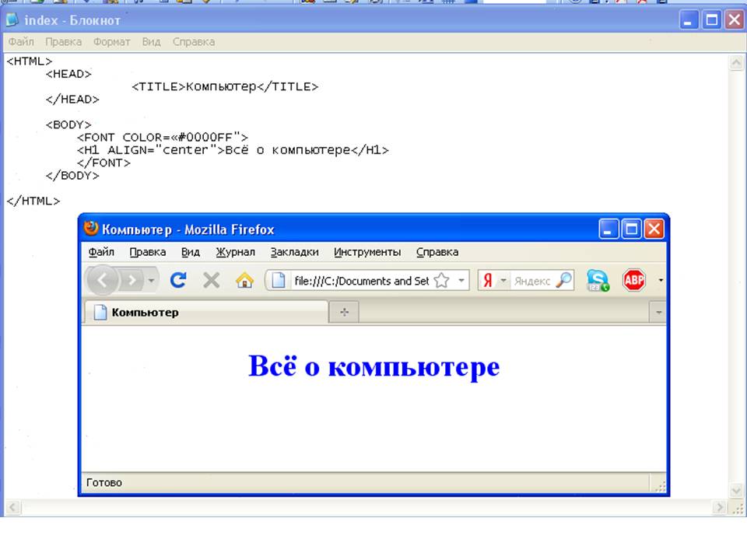Open a new tab with plus button
Image resolution: width=747 pixels, height=560 pixels.
344,313
